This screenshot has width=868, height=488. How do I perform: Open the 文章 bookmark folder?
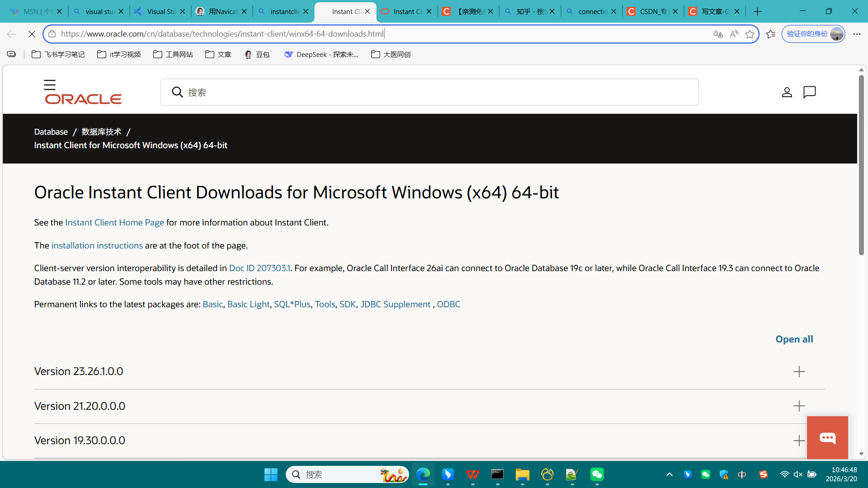point(218,54)
